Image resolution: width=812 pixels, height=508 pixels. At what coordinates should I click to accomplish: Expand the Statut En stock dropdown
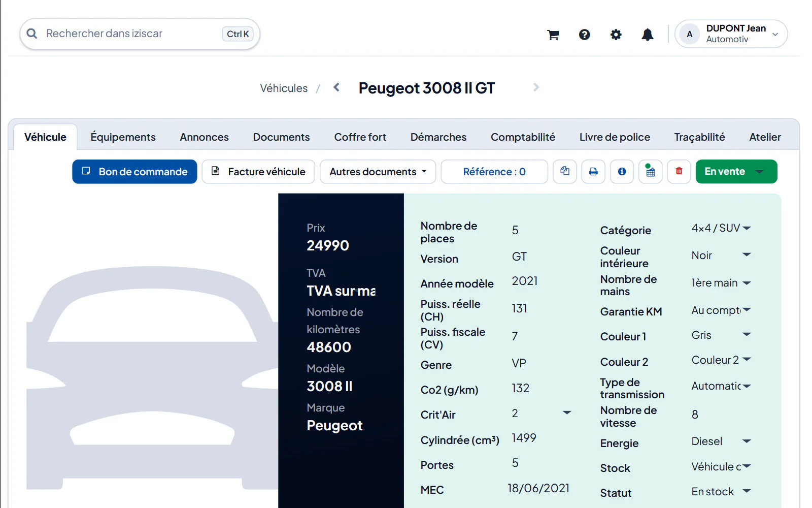721,491
